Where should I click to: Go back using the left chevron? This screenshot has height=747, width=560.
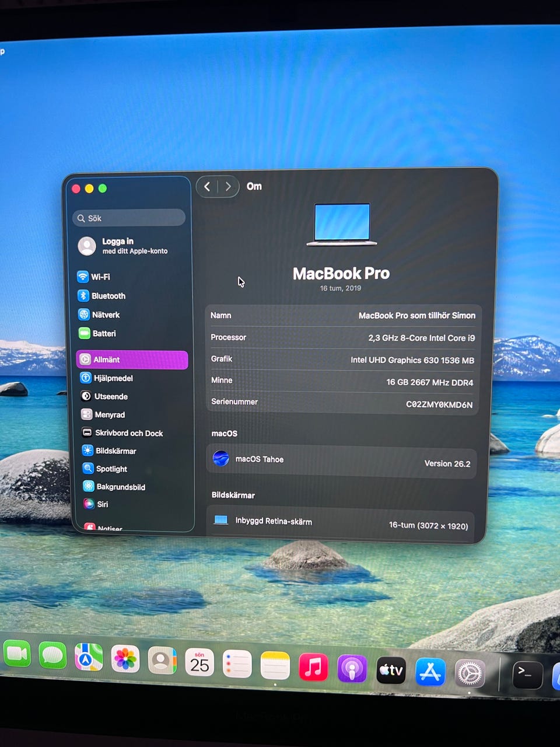click(x=207, y=187)
